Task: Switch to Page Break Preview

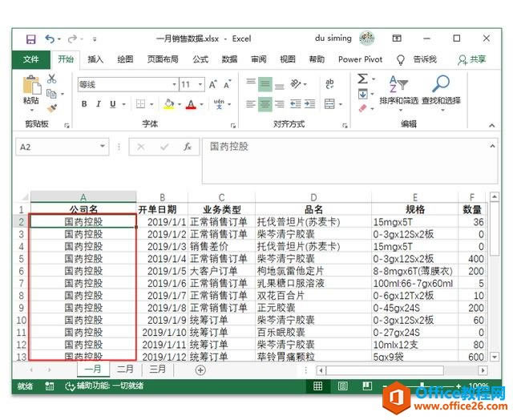Action: tap(367, 386)
